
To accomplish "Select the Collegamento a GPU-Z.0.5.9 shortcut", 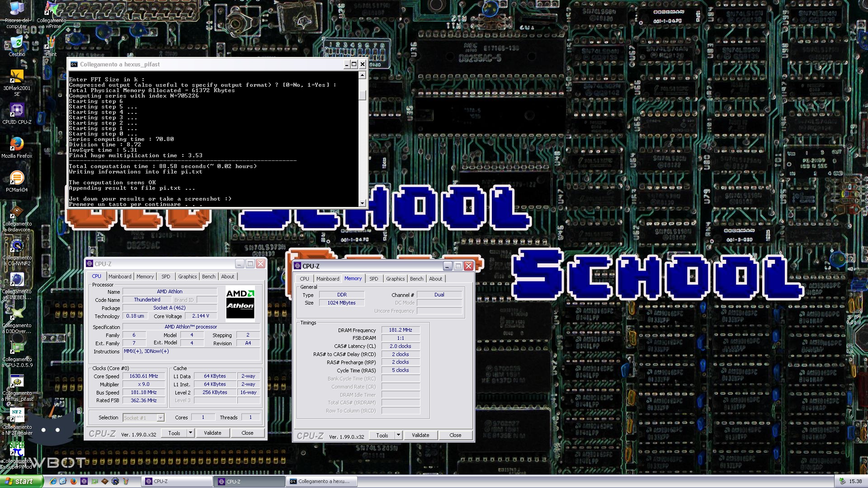I will [17, 354].
